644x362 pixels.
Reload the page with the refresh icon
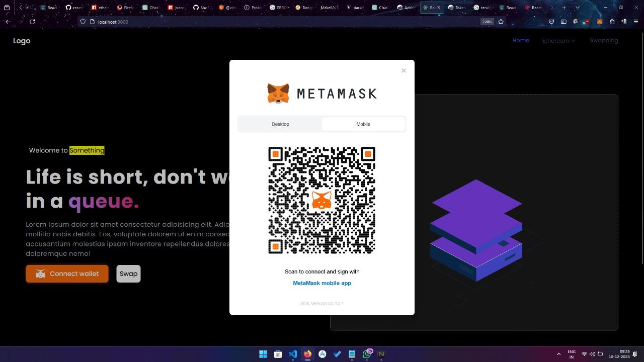(32, 22)
